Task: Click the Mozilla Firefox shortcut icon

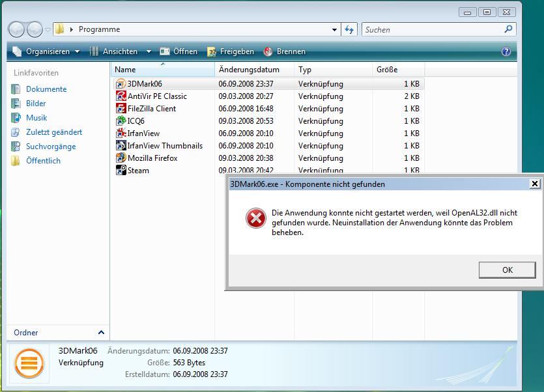Action: pyautogui.click(x=121, y=158)
